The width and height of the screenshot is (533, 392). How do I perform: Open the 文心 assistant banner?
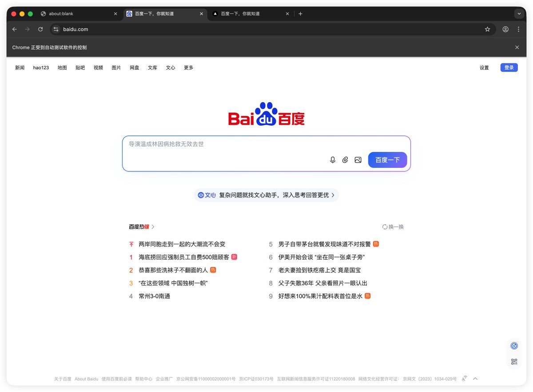point(266,195)
